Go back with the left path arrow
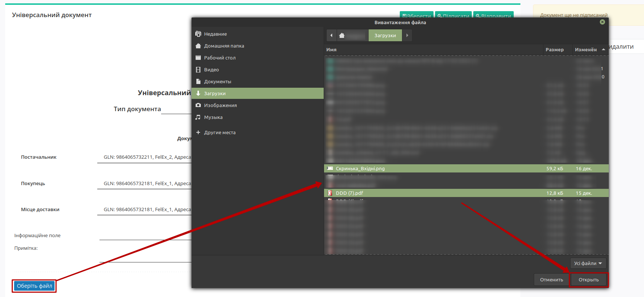The width and height of the screenshot is (644, 297). click(x=331, y=35)
